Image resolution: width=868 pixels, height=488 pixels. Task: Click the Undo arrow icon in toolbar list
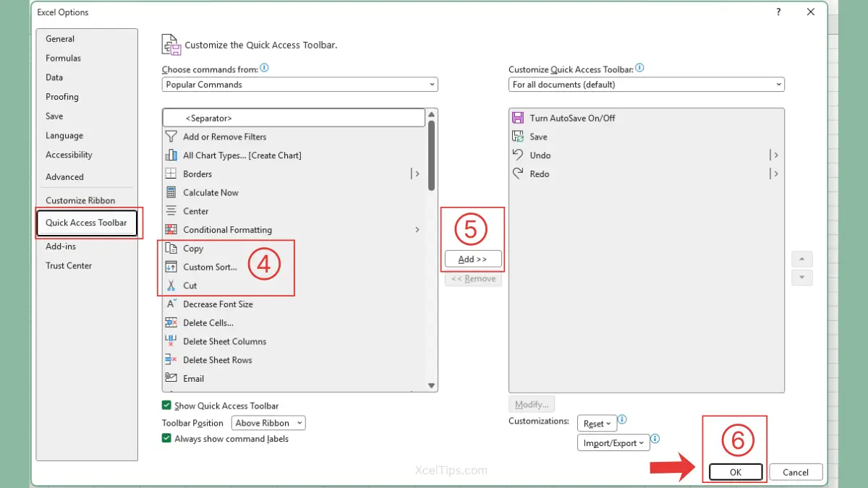point(518,155)
